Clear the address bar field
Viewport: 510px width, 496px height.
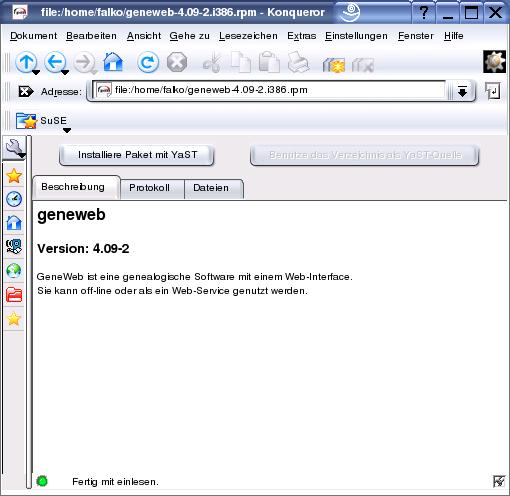point(26,91)
